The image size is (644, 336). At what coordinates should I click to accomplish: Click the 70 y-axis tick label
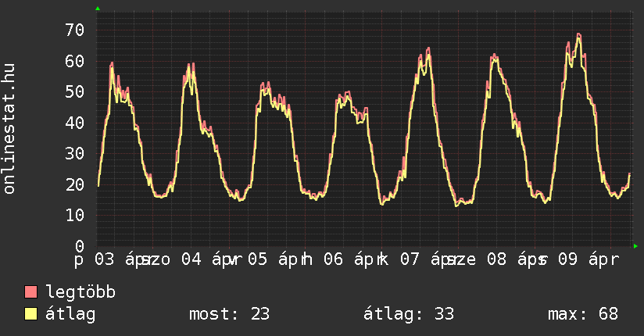point(73,30)
